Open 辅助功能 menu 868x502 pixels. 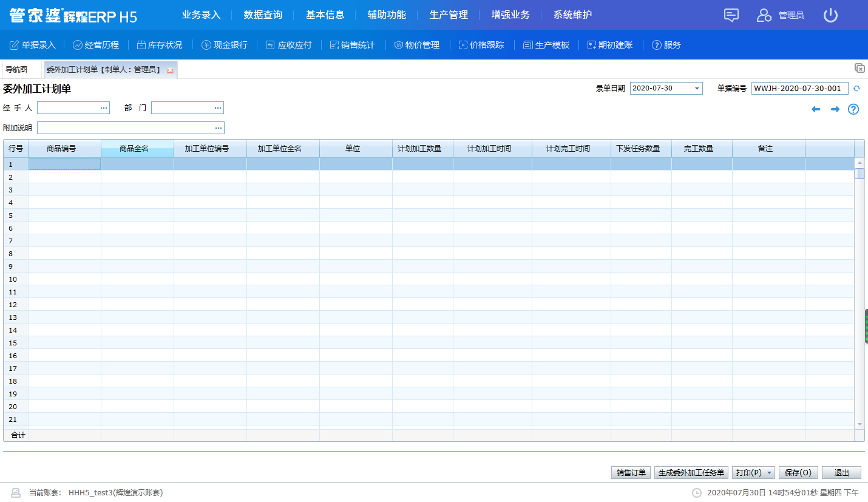387,15
